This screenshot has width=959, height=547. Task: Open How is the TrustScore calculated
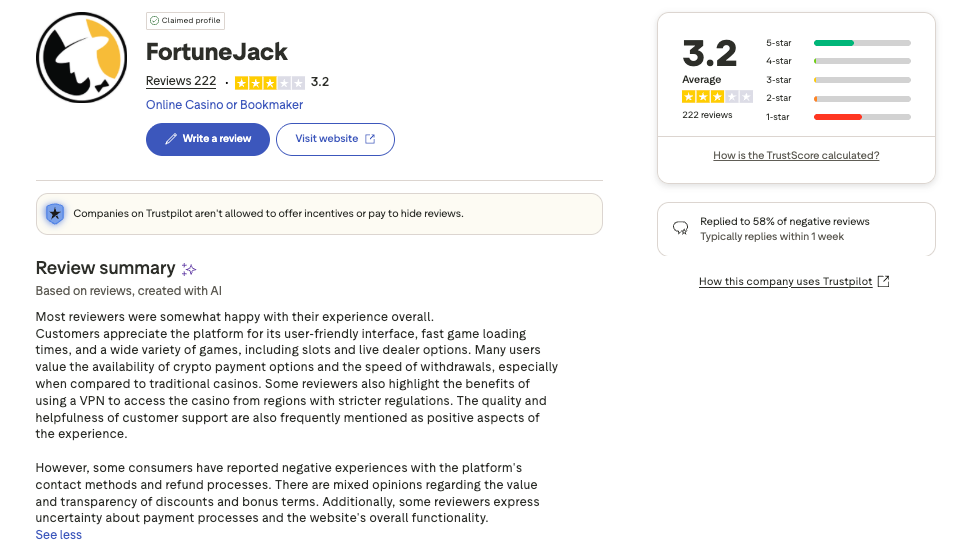click(x=796, y=156)
